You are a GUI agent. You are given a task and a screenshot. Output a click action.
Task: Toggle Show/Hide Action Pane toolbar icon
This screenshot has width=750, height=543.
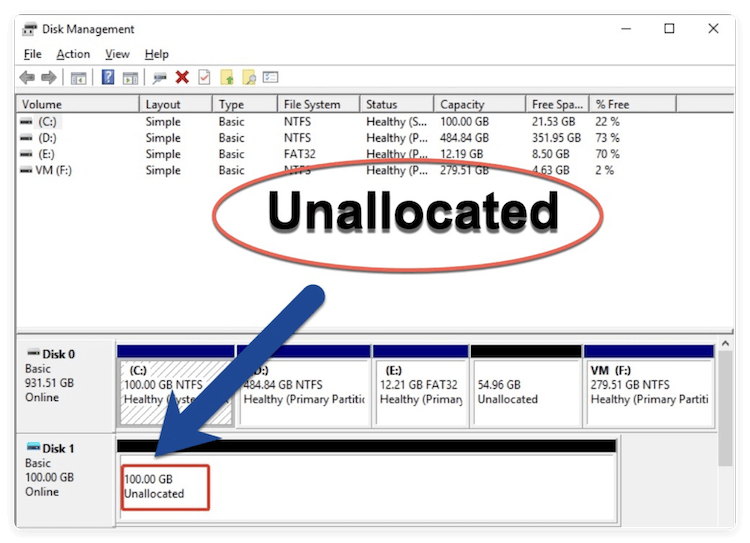coord(130,78)
